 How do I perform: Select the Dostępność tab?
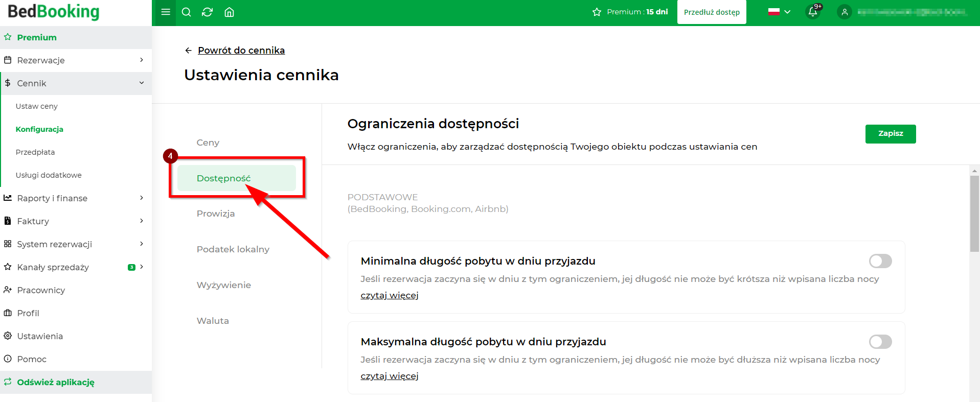pos(237,178)
